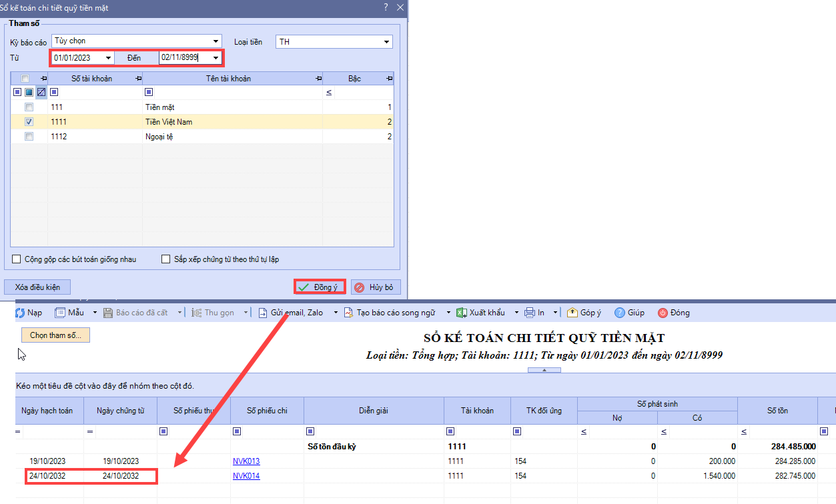The width and height of the screenshot is (836, 504).
Task: Open the Góp ý feedback icon
Action: coord(572,313)
